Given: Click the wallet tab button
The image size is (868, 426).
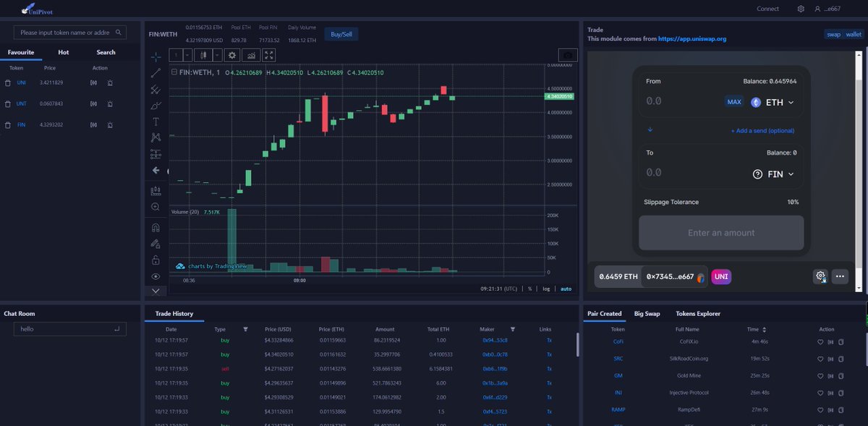Looking at the screenshot, I should (854, 34).
